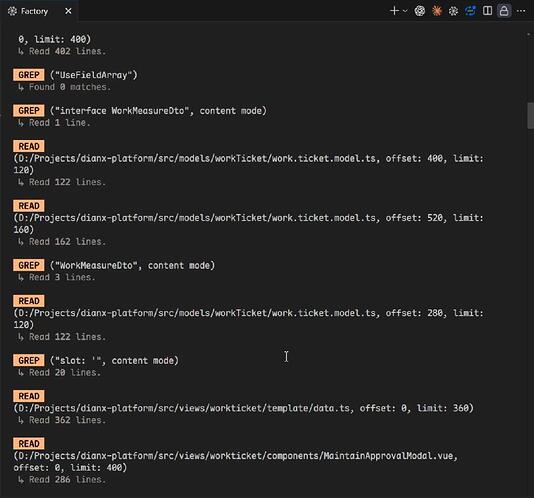Click the READ badge for offset: 280
This screenshot has height=498, width=534.
point(29,301)
